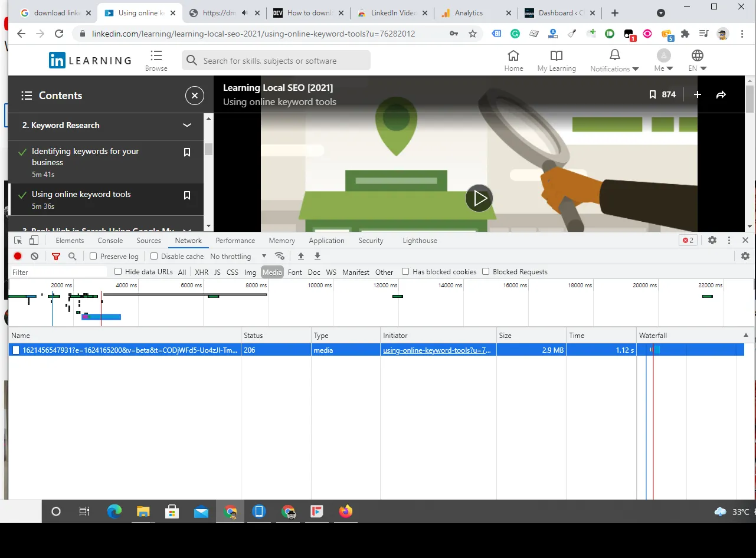Screen dimensions: 756x558
Task: Open Chrome tab search dropdown arrow
Action: (661, 13)
